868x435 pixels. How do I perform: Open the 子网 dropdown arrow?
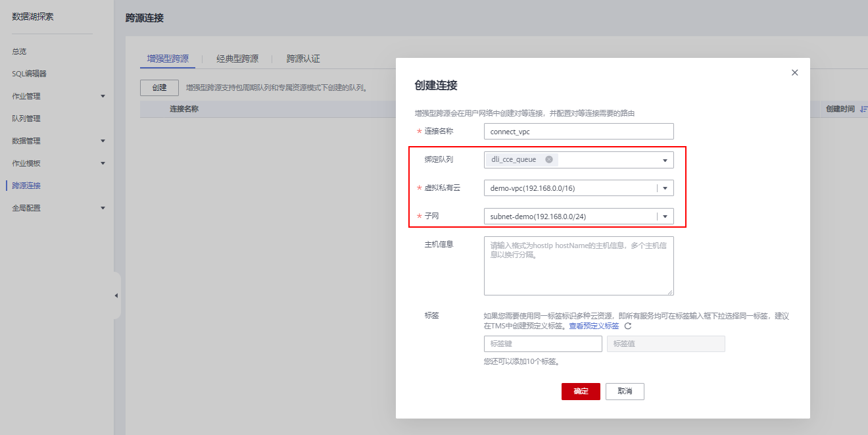pyautogui.click(x=665, y=217)
